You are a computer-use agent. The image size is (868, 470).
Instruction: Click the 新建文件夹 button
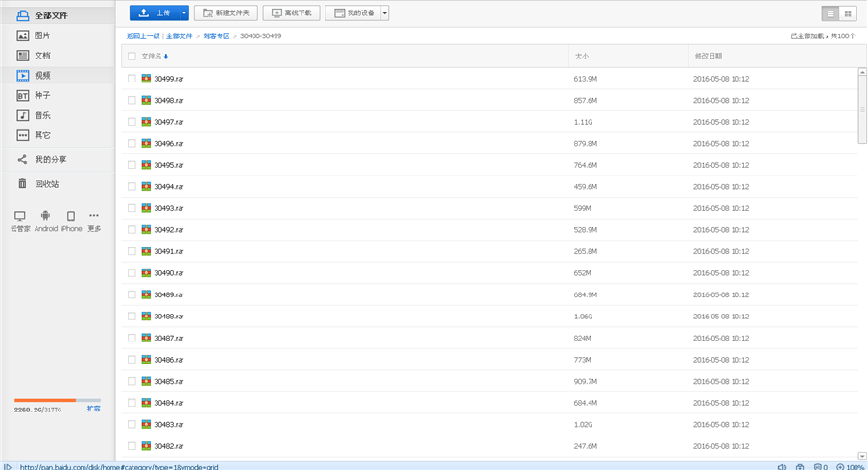point(226,12)
